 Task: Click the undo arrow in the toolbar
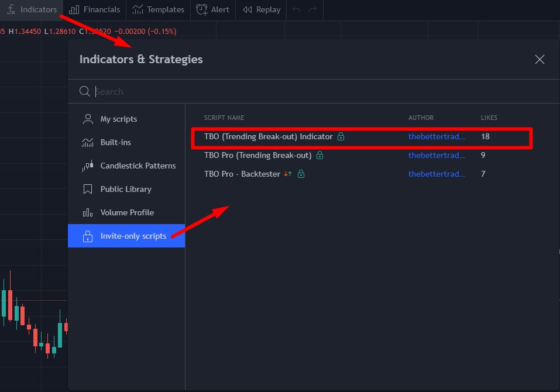tap(296, 9)
